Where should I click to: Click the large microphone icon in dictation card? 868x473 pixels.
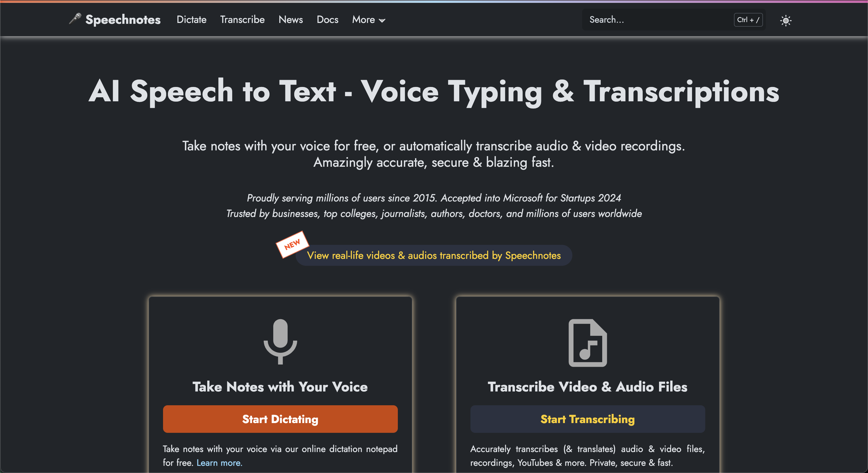click(280, 341)
